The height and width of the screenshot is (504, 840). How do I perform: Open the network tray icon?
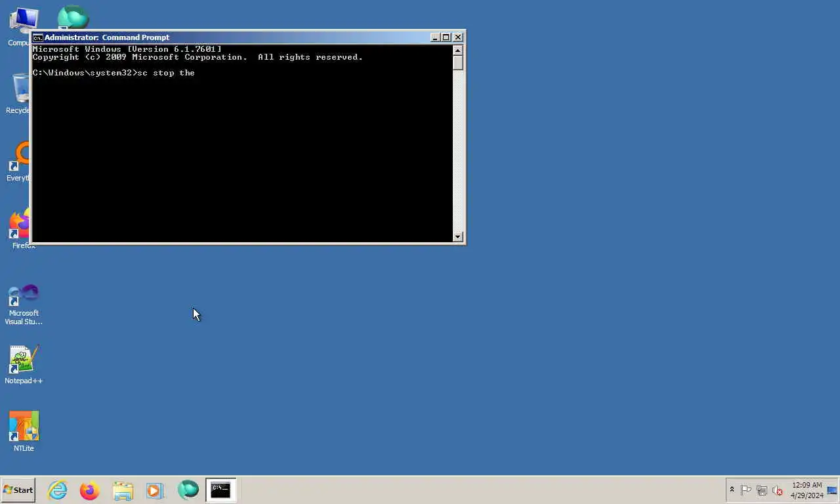762,490
